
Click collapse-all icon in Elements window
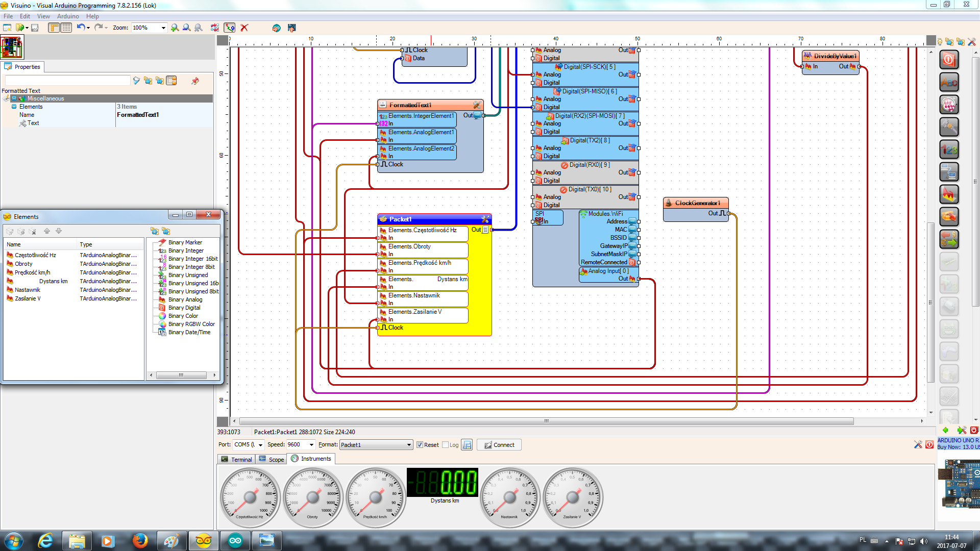click(x=165, y=231)
